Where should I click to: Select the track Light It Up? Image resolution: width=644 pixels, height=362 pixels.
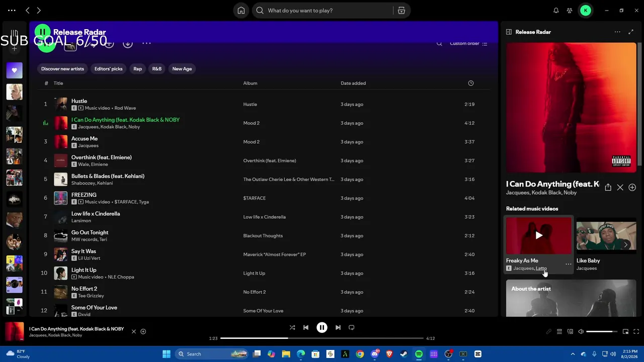click(84, 270)
